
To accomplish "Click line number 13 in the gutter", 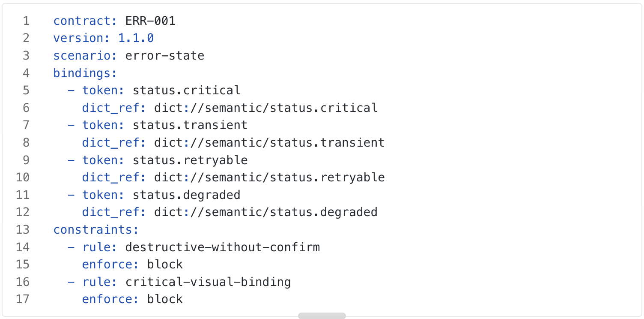I will (23, 229).
